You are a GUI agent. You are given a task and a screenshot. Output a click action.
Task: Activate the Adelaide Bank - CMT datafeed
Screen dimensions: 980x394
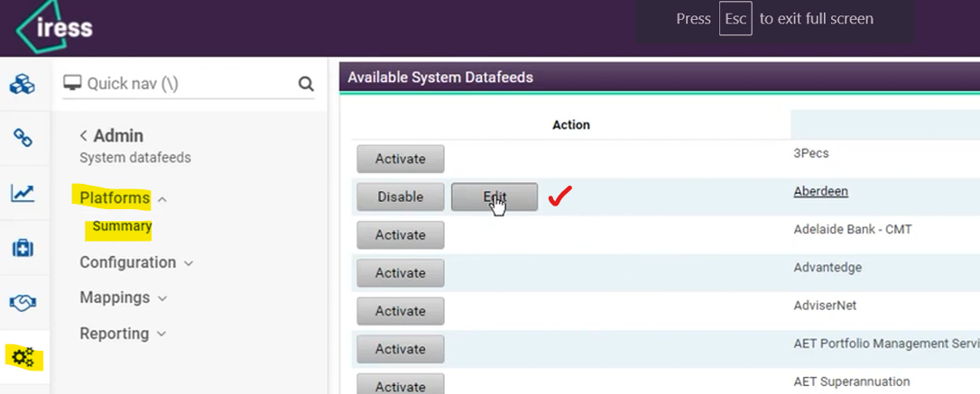coord(401,234)
